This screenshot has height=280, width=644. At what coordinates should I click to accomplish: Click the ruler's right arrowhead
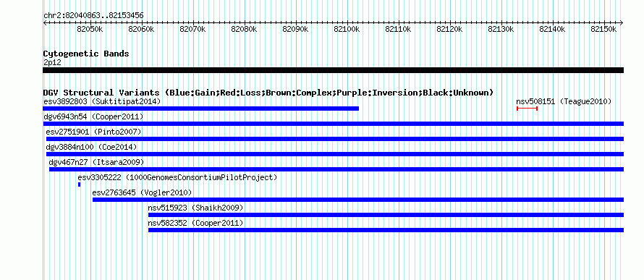[622, 22]
